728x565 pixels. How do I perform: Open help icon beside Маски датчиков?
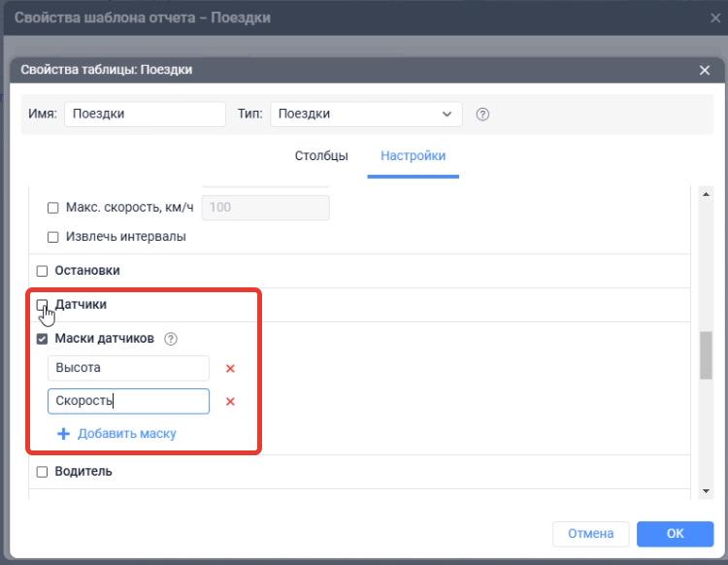coord(171,339)
